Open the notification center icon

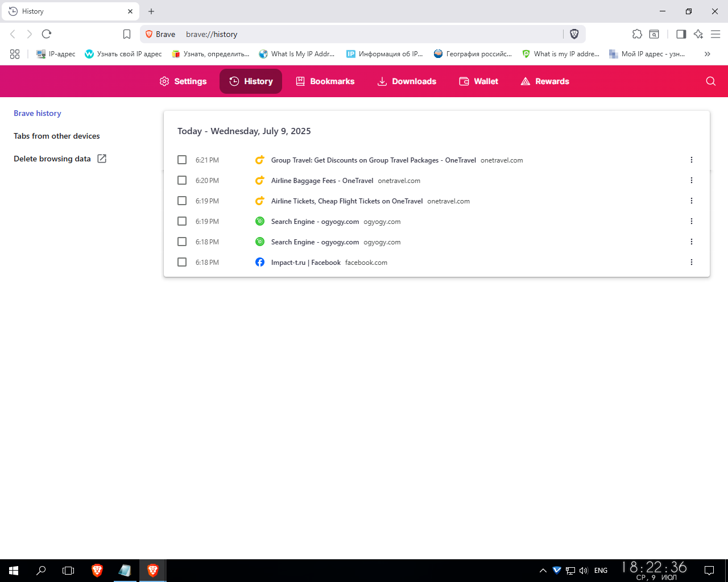point(709,571)
